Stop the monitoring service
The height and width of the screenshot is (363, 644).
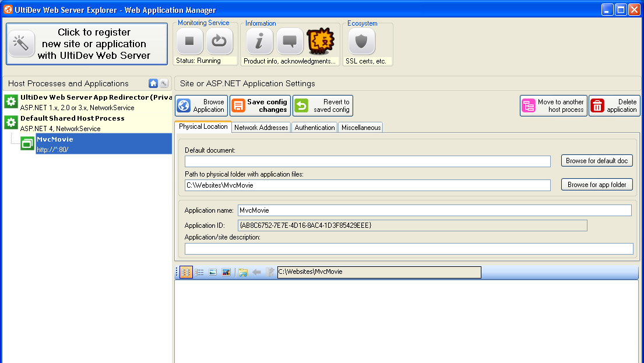(189, 41)
